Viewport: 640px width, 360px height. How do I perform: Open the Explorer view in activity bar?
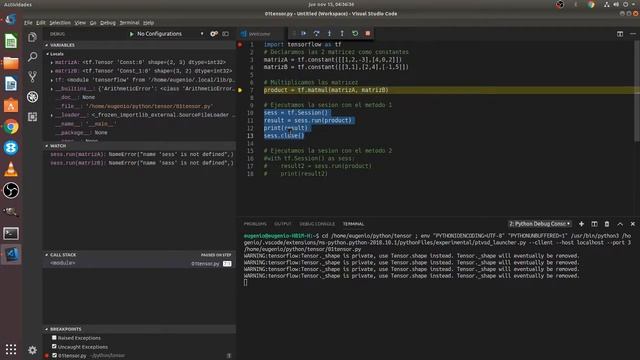pyautogui.click(x=32, y=37)
